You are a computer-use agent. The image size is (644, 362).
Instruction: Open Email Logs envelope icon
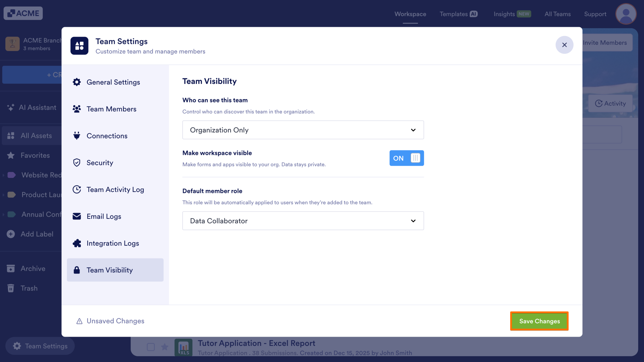(x=76, y=216)
